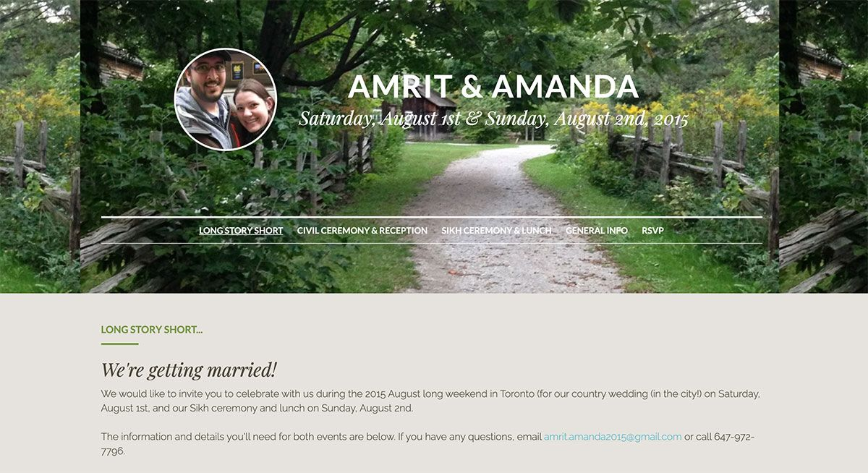Select the wedding dates subtitle text
This screenshot has height=473, width=868.
pos(493,119)
